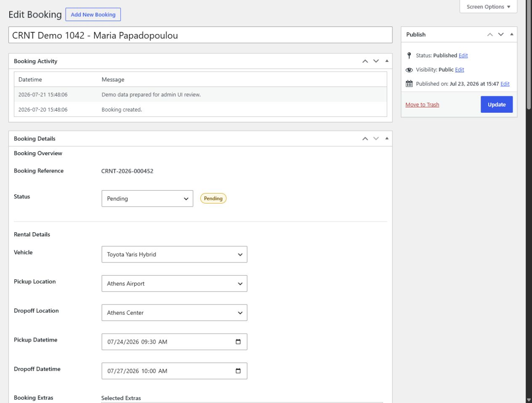Edit the publish status

click(x=463, y=56)
